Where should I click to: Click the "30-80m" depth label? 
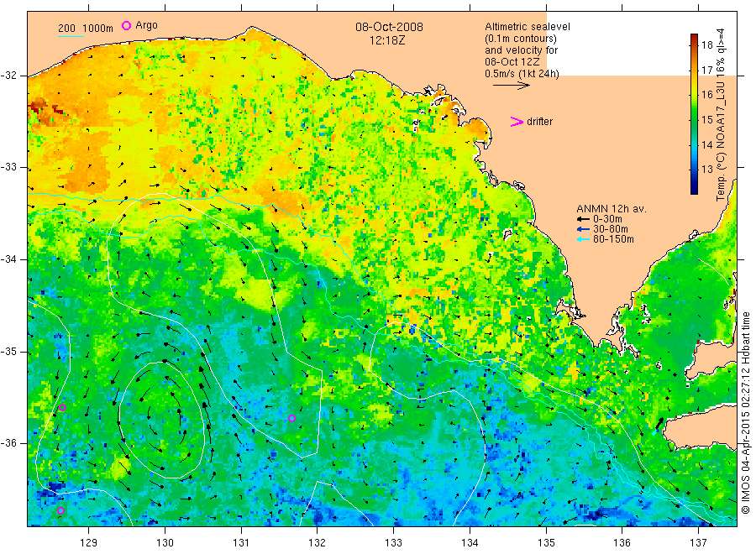coord(611,229)
